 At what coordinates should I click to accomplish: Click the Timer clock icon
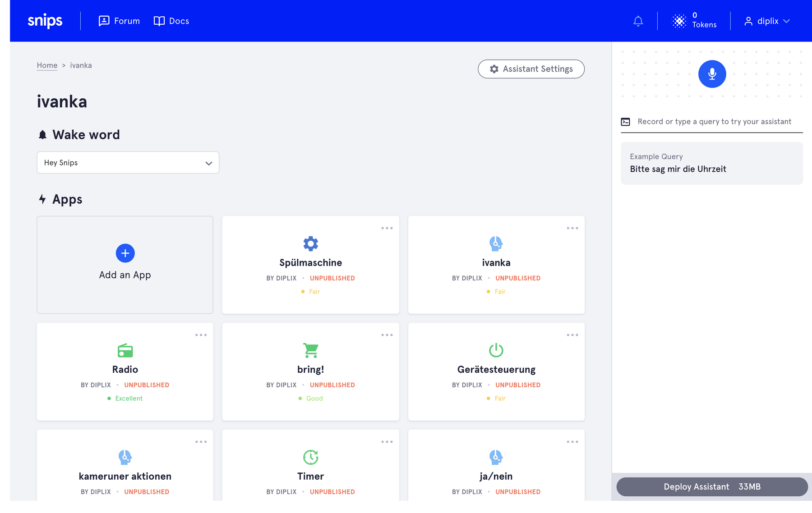tap(310, 457)
